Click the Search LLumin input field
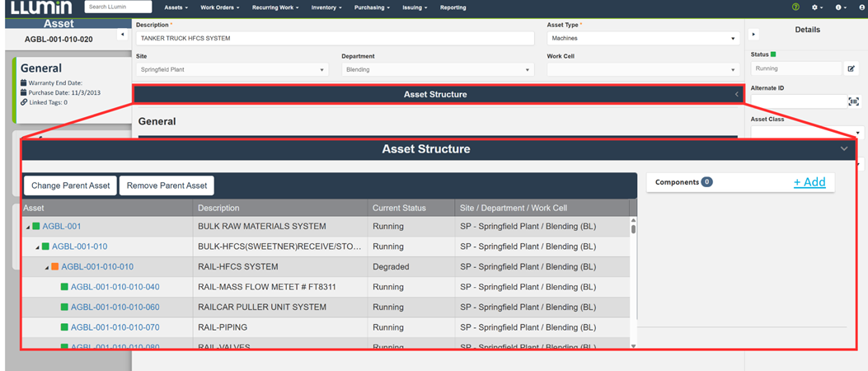 pos(118,7)
